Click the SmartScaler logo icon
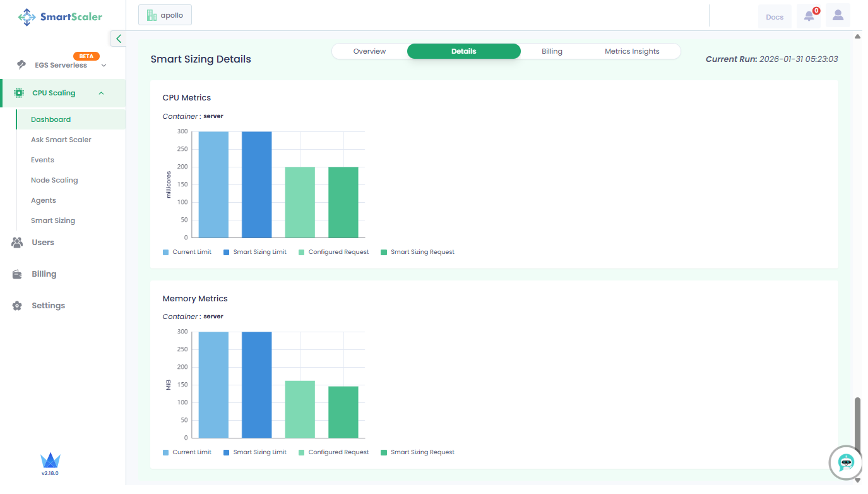Viewport: 868px width, 494px height. [27, 17]
